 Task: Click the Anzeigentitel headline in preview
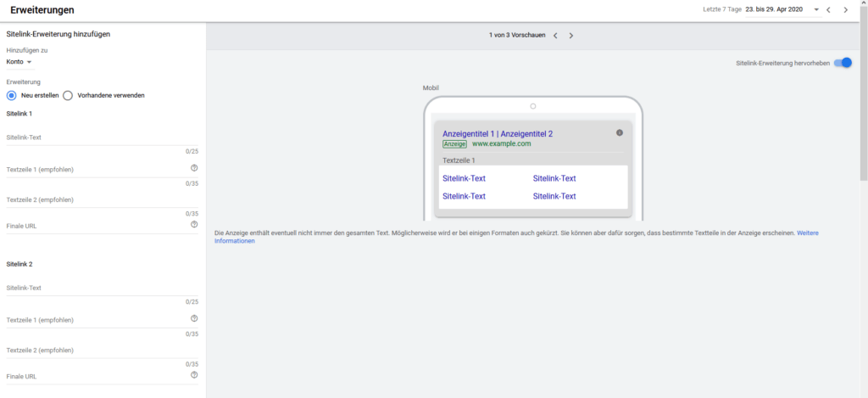point(497,134)
